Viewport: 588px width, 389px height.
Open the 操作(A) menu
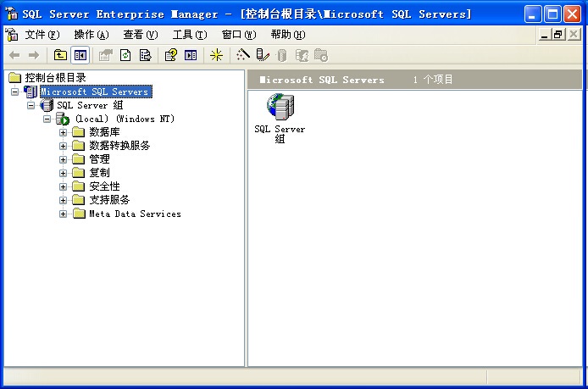tap(92, 35)
